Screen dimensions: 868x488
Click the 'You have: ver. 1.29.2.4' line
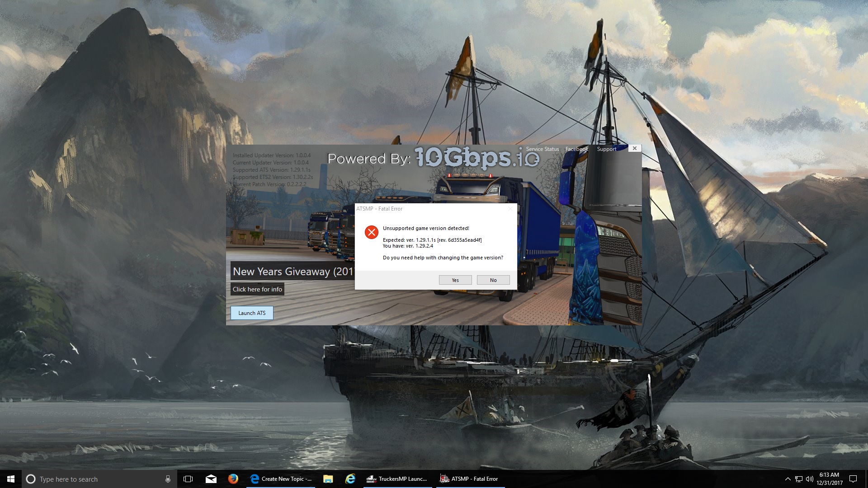coord(408,246)
